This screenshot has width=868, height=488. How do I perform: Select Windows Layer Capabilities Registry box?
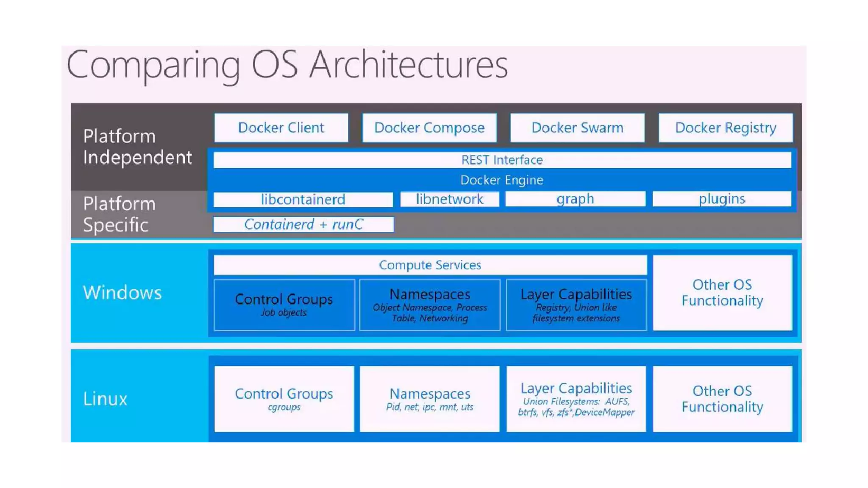pyautogui.click(x=576, y=305)
